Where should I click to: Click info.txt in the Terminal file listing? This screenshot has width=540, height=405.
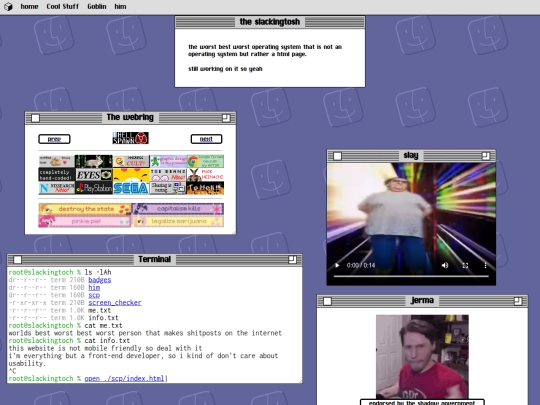pyautogui.click(x=103, y=318)
